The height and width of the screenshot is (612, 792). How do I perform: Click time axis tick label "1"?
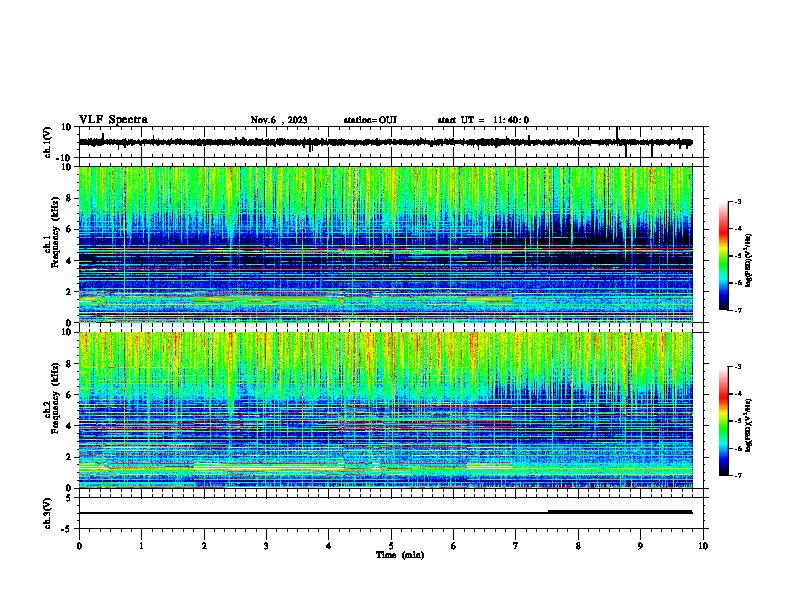coord(142,546)
